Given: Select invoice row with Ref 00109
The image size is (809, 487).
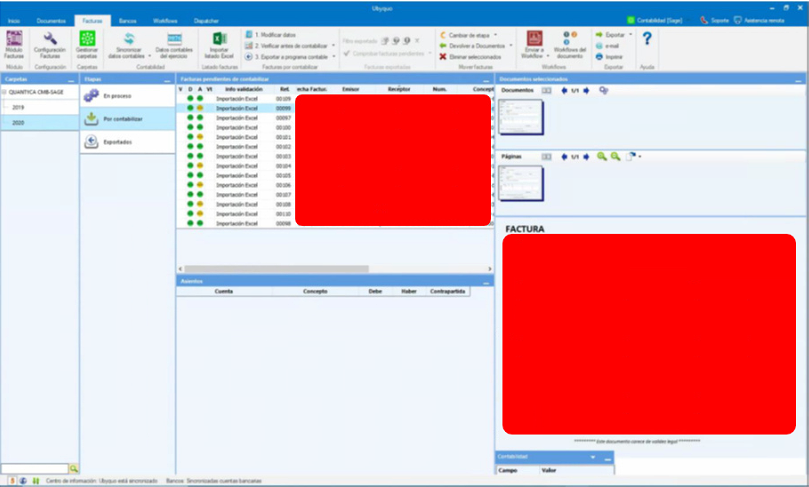Looking at the screenshot, I should [335, 99].
